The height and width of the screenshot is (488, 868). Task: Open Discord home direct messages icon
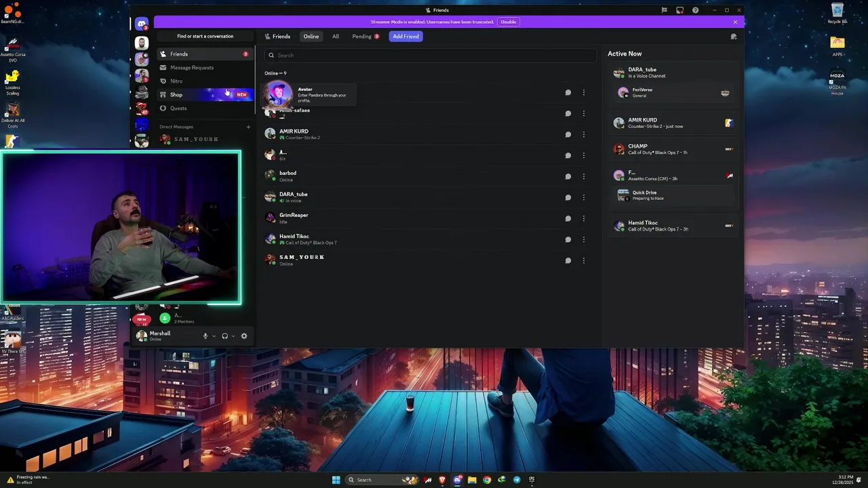(x=142, y=24)
